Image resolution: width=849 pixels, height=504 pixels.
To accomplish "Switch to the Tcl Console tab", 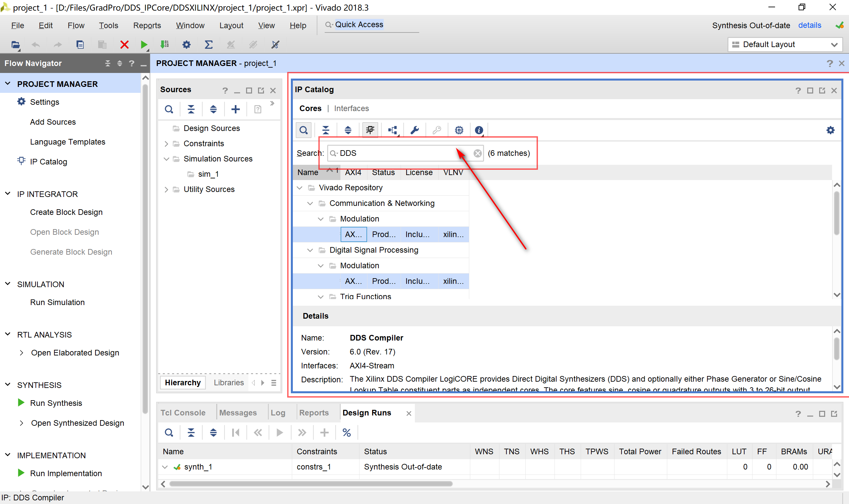I will [x=183, y=412].
